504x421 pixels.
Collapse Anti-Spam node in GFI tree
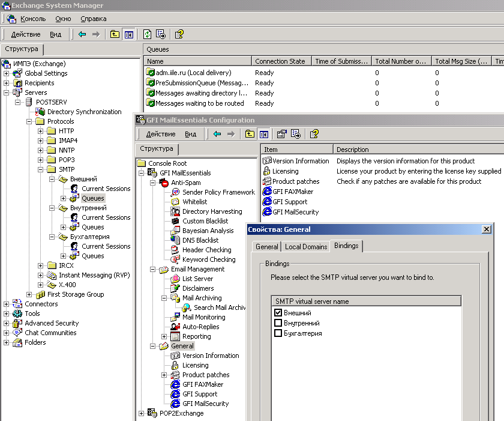[x=152, y=183]
